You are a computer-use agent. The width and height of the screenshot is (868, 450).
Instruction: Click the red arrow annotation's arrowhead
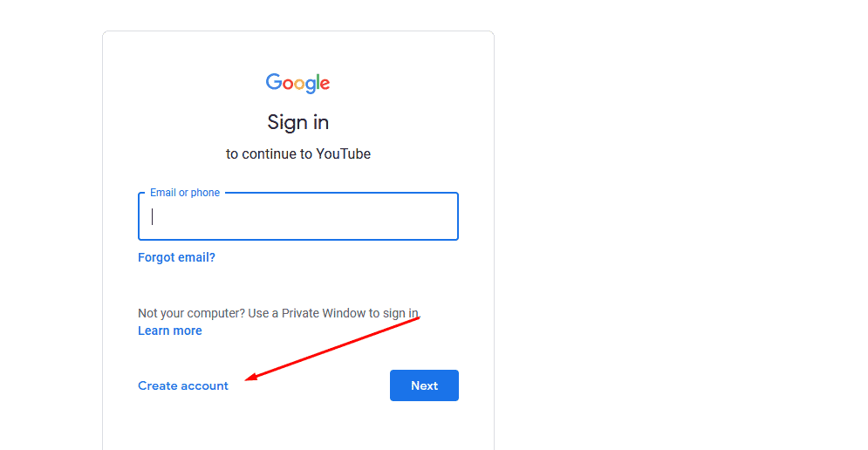(x=249, y=378)
